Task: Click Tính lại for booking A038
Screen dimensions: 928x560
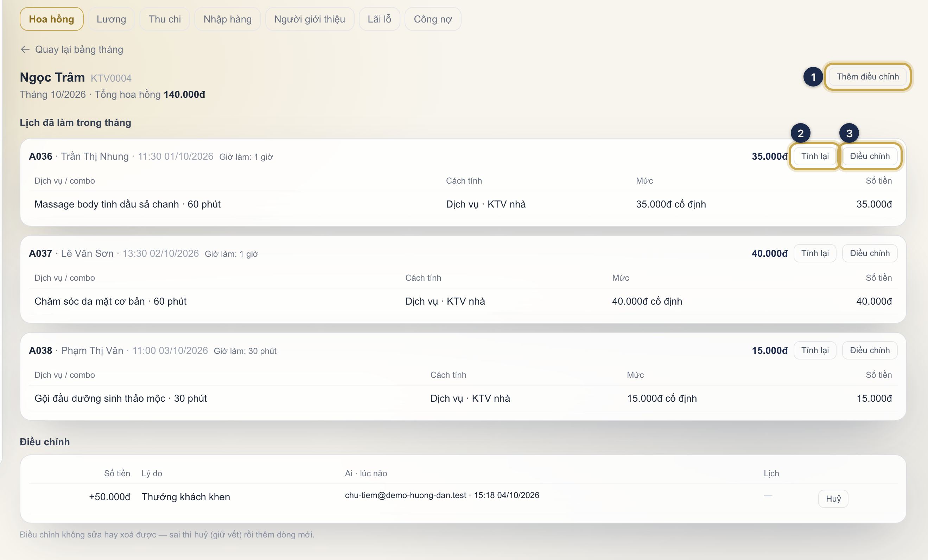Action: click(815, 351)
